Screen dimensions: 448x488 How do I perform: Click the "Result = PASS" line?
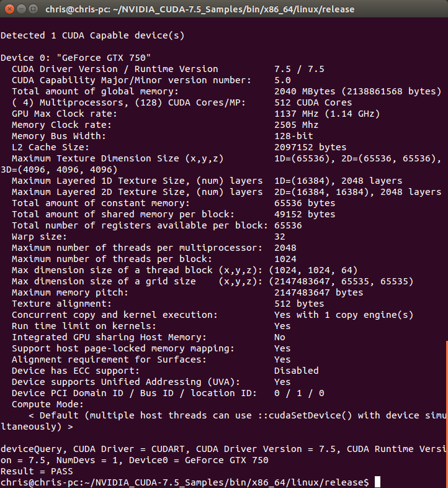pos(37,471)
